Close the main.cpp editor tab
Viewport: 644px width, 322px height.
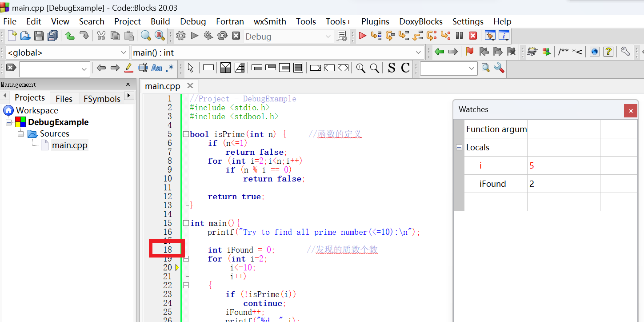click(190, 85)
